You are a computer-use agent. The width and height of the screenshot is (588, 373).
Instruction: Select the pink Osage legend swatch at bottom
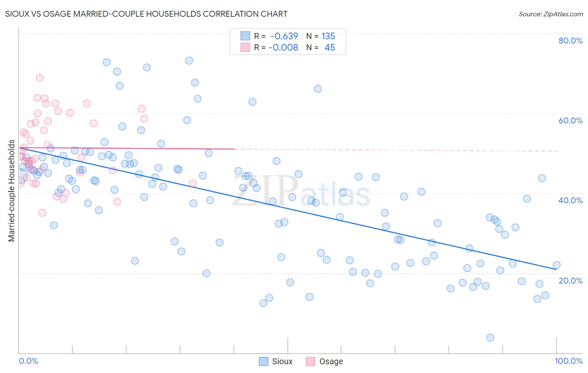tap(310, 361)
